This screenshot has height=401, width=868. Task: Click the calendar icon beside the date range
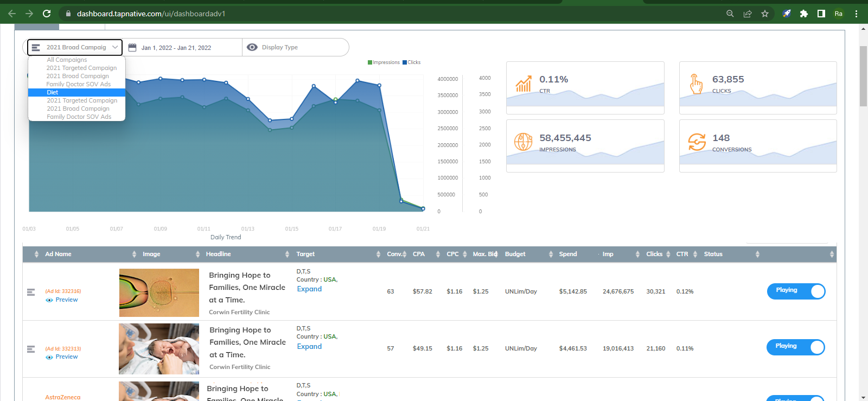coord(132,47)
